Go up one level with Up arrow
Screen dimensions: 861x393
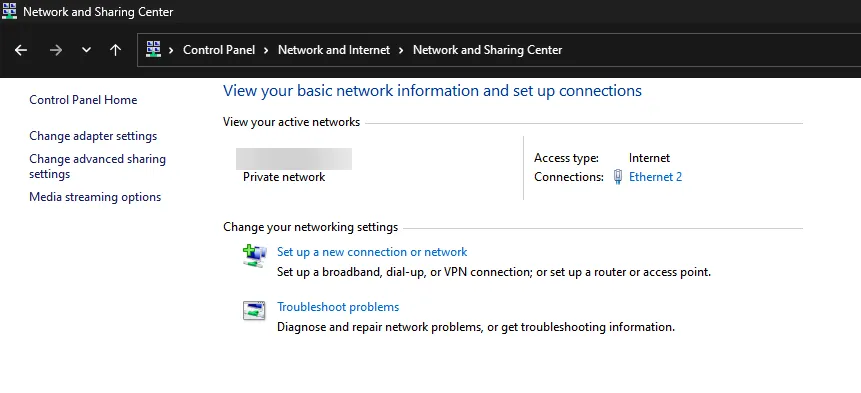point(115,50)
